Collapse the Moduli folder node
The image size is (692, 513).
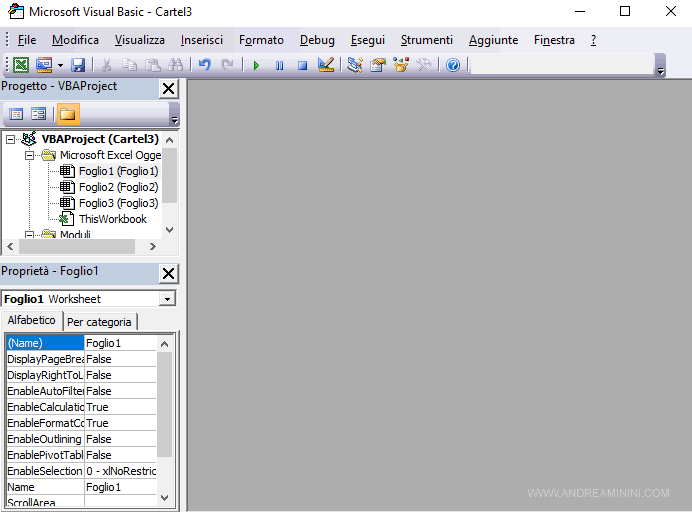(x=30, y=235)
